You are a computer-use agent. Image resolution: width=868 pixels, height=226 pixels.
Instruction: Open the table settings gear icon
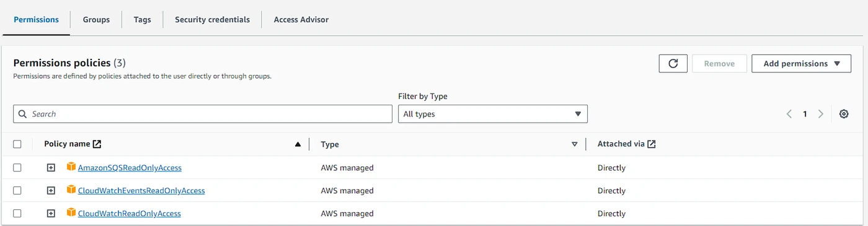[x=843, y=114]
